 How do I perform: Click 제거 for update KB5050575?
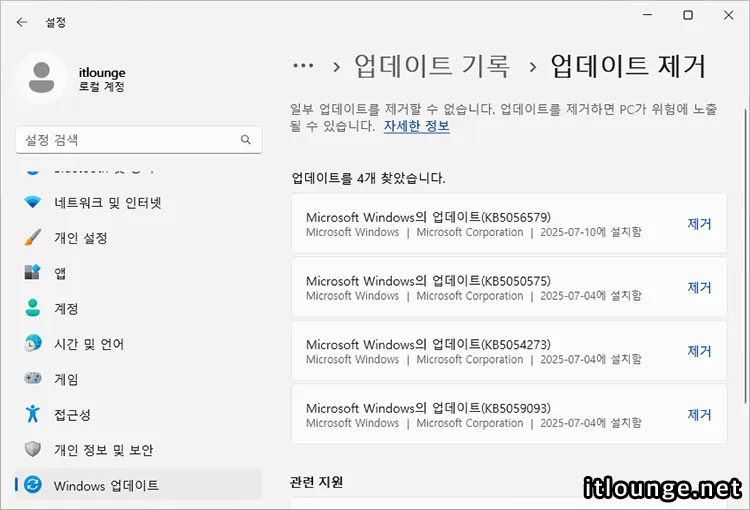tap(699, 288)
